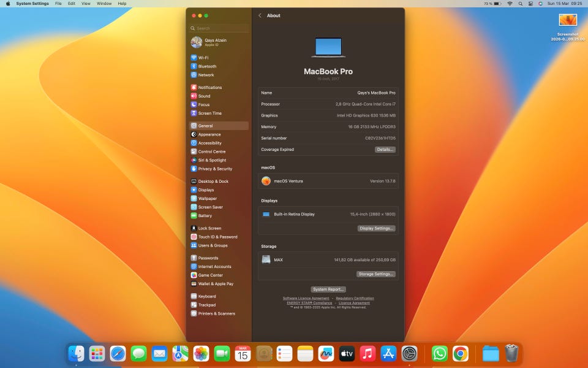Launch WhatsApp from the Dock
Image resolution: width=588 pixels, height=368 pixels.
tap(440, 353)
